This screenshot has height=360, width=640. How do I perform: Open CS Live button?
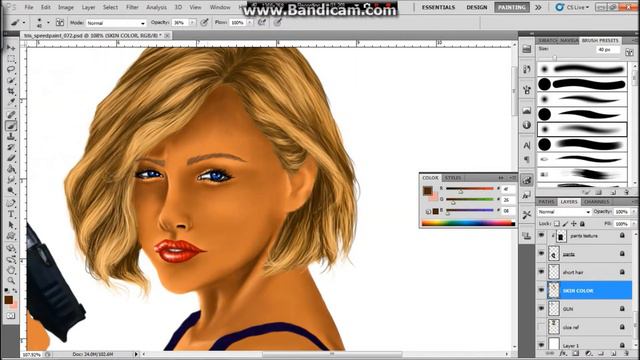coord(572,7)
